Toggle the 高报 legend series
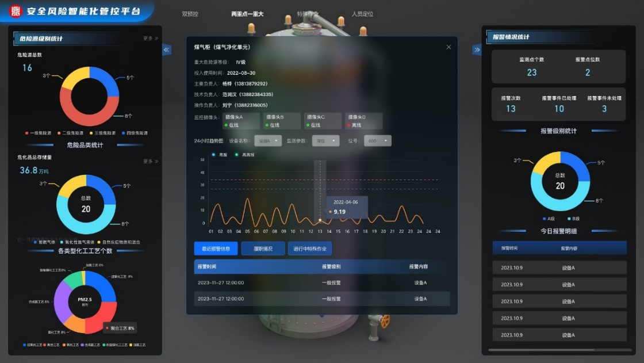644x363 pixels. [220, 155]
